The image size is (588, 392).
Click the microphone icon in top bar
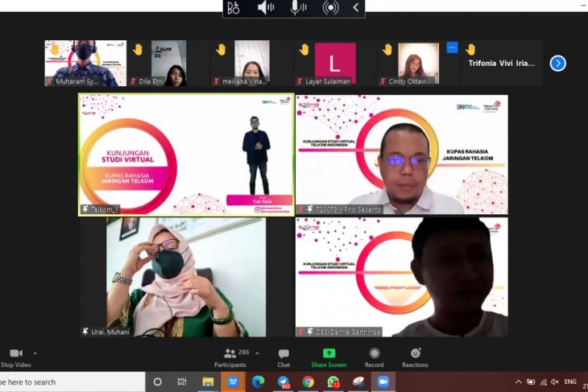pyautogui.click(x=298, y=7)
